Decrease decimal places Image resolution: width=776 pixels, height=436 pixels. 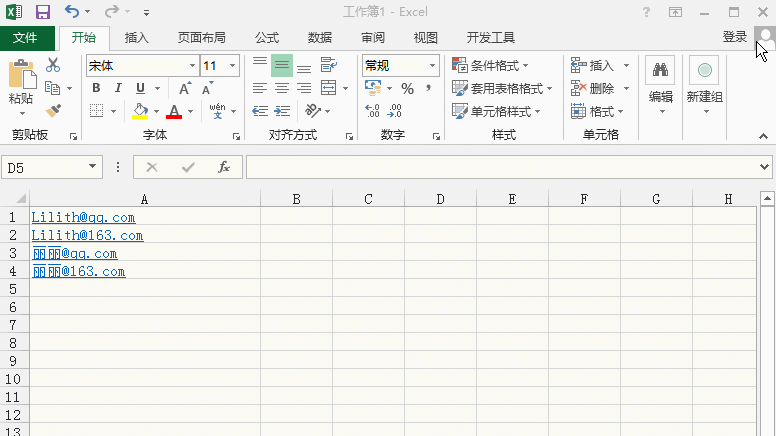pyautogui.click(x=394, y=111)
